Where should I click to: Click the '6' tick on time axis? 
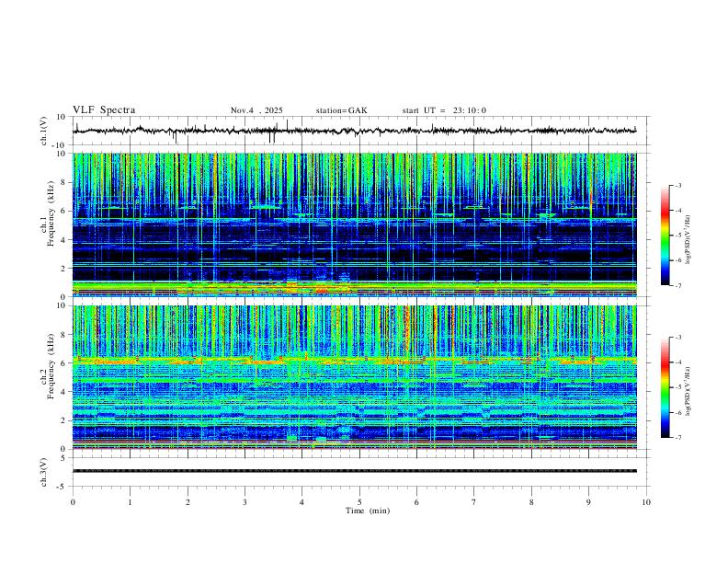pos(417,502)
